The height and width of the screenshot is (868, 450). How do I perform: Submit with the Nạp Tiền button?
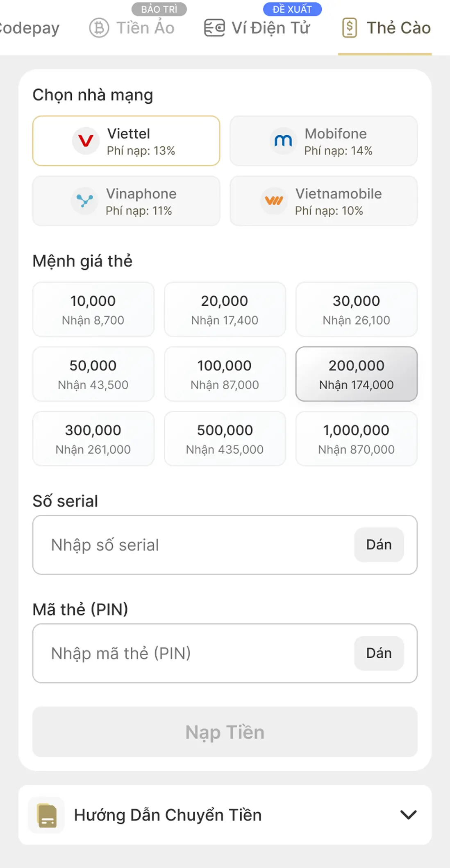[x=225, y=732]
